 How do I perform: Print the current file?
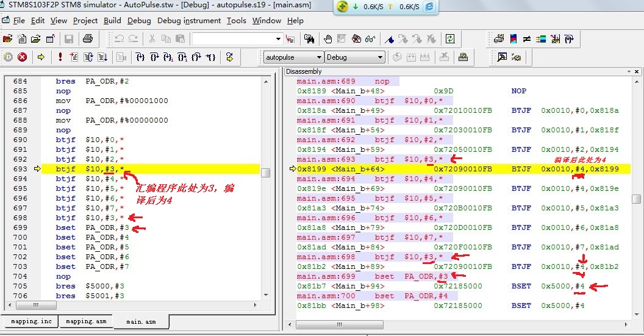pyautogui.click(x=87, y=39)
